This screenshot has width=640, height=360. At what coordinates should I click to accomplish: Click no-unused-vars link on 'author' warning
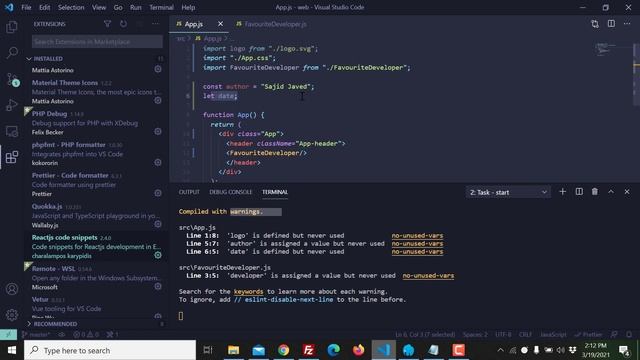click(417, 244)
